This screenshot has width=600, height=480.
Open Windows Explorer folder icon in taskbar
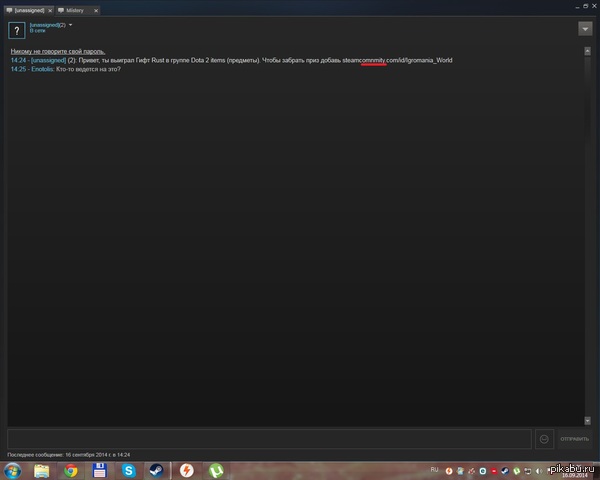42,470
